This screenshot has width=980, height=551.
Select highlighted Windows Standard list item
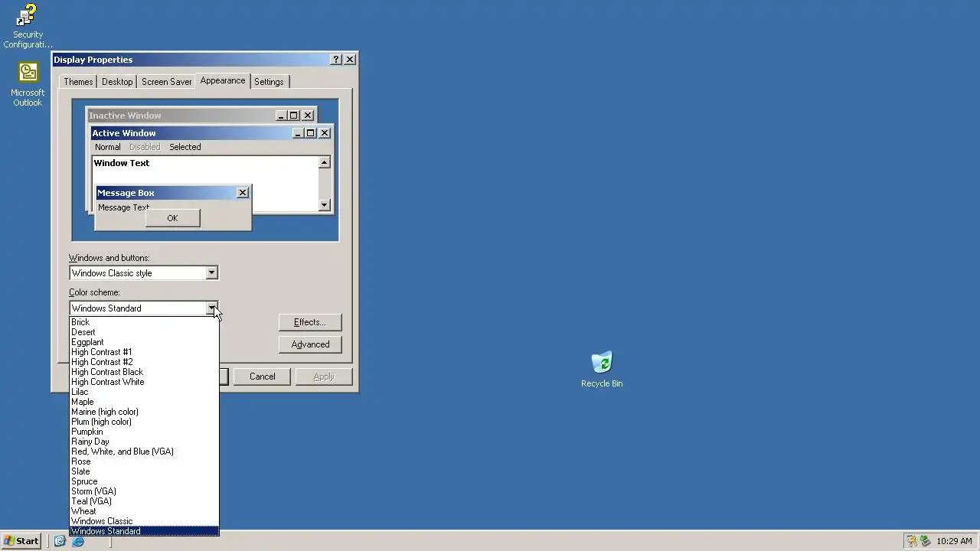click(144, 531)
